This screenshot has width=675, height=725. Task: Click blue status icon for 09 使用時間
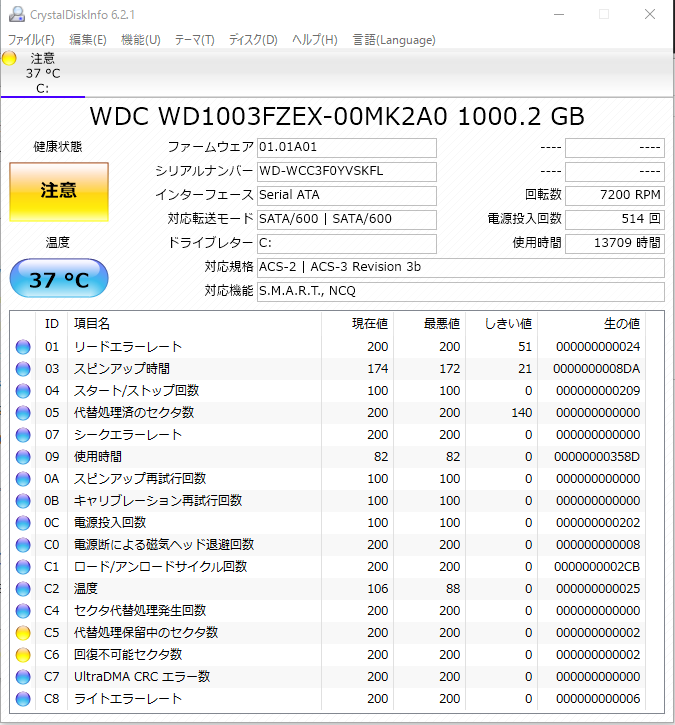pyautogui.click(x=23, y=457)
